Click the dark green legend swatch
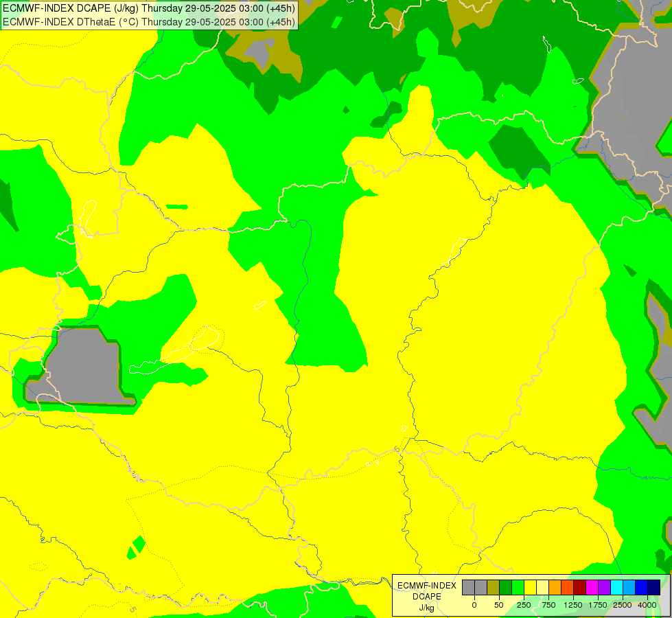Image resolution: width=672 pixels, height=618 pixels. pyautogui.click(x=505, y=588)
